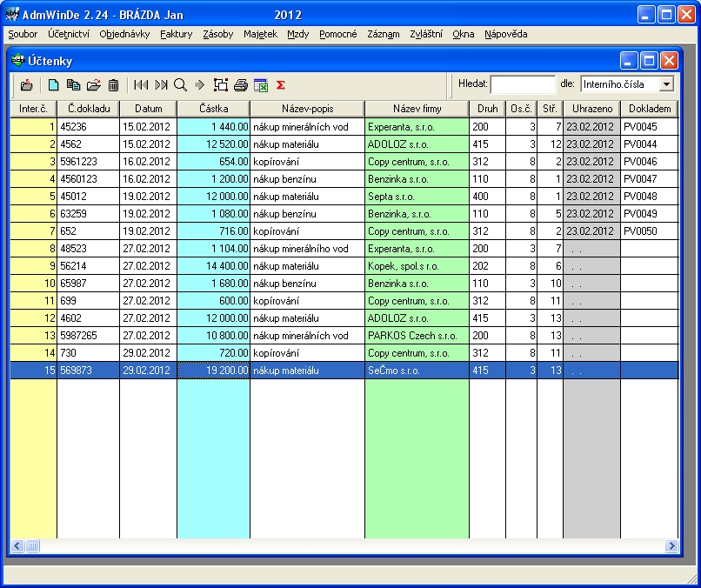The width and height of the screenshot is (701, 588).
Task: Select amount 12 520.00 cell
Action: (x=213, y=144)
